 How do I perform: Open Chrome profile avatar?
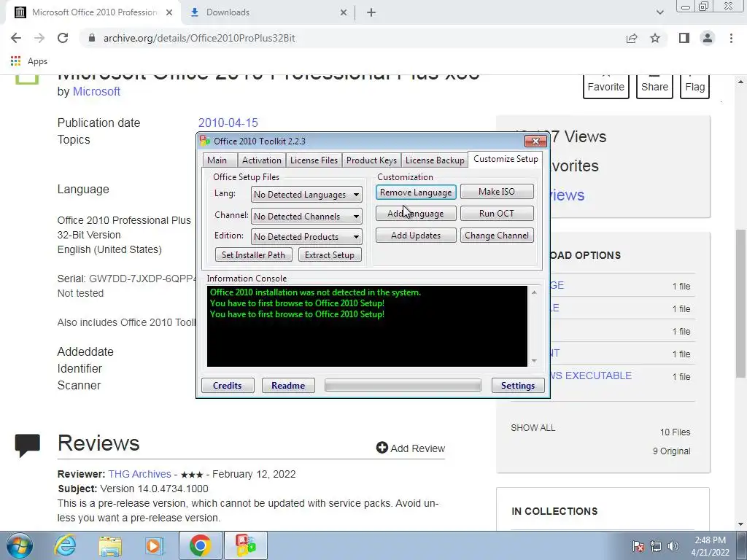pos(708,38)
